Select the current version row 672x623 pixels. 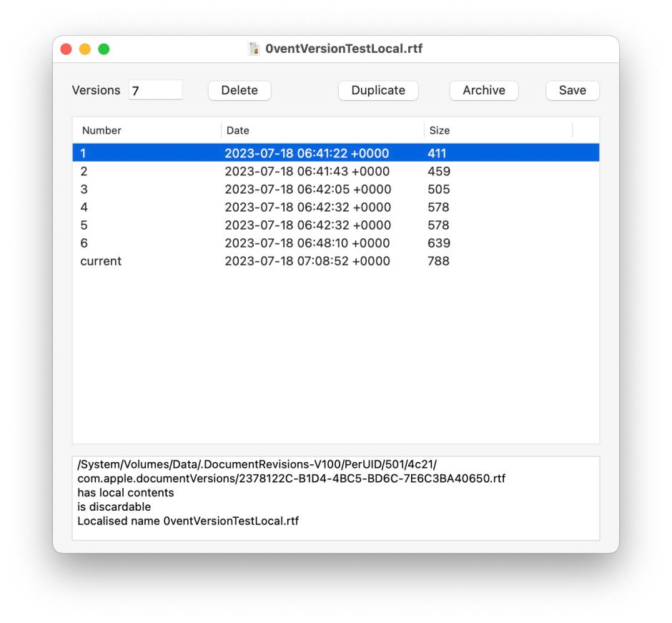click(x=286, y=261)
